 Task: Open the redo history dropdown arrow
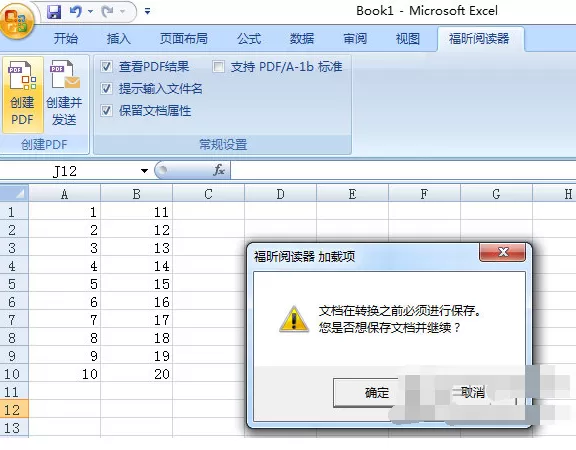coord(123,12)
